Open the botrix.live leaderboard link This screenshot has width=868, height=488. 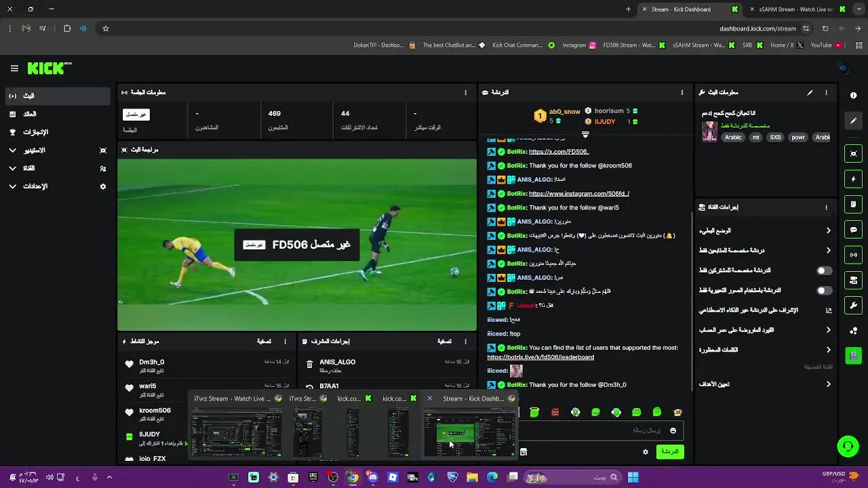click(x=540, y=357)
